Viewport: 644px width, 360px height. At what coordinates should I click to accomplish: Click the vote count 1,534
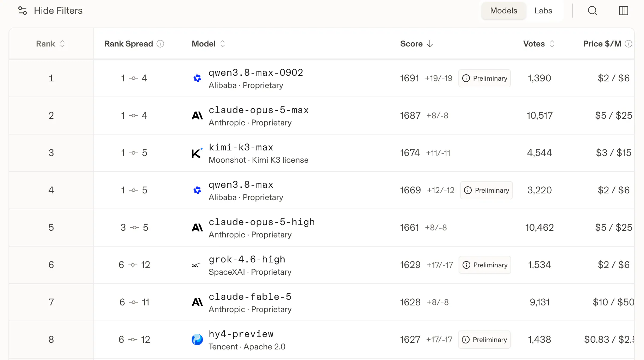tap(539, 265)
